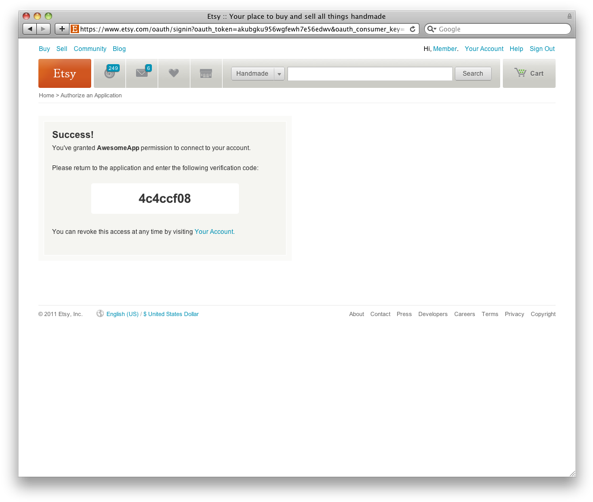Focus the browser address bar URL
Viewport: 593px width, 502px height.
pos(242,29)
